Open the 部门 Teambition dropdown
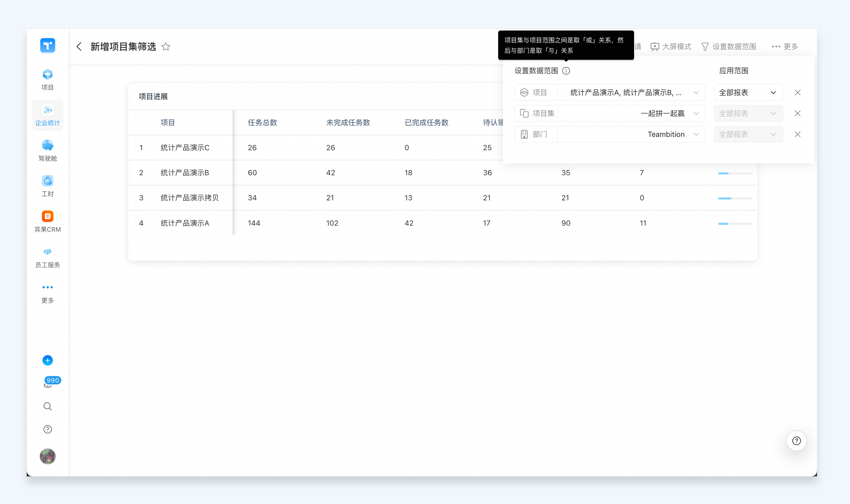This screenshot has width=850, height=504. pos(631,134)
